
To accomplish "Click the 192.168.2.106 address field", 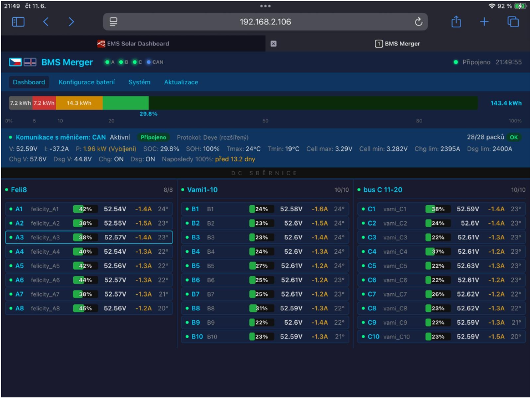I will [265, 22].
